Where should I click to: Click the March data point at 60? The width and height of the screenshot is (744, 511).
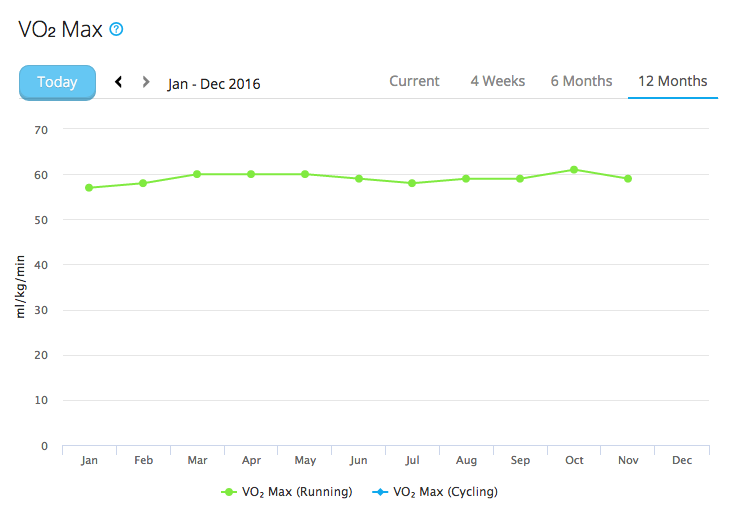pos(197,174)
